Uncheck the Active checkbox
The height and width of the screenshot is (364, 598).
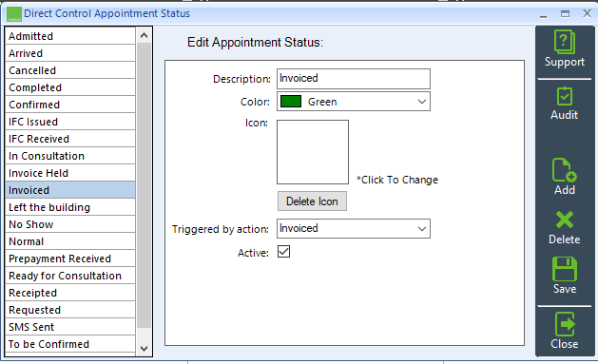[283, 252]
